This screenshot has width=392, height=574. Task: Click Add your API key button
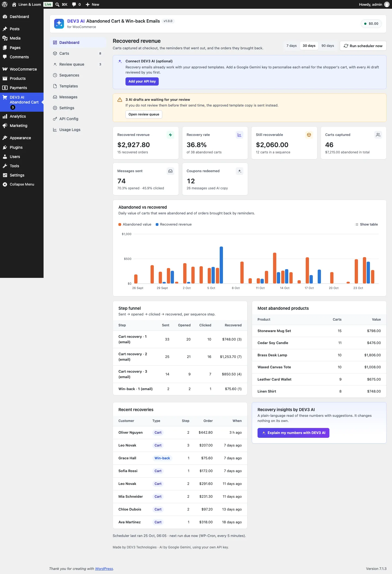pyautogui.click(x=142, y=81)
